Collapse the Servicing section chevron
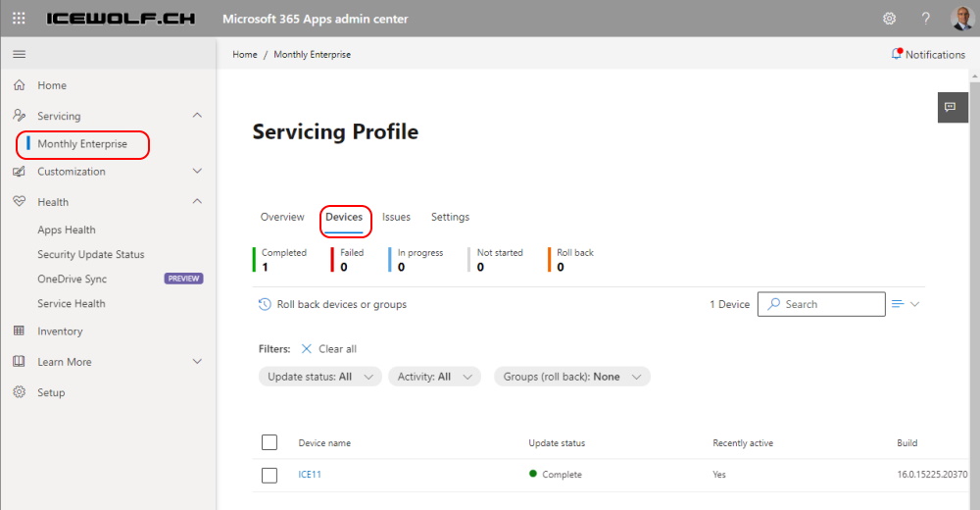 pos(198,115)
